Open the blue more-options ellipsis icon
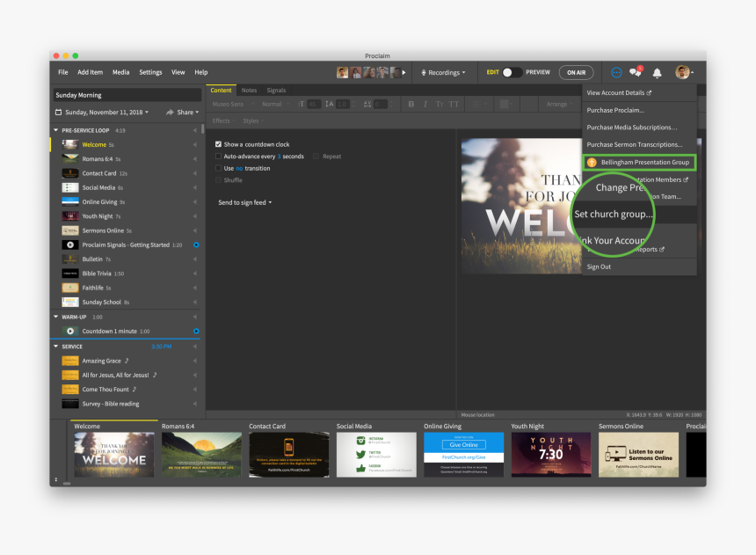Image resolution: width=756 pixels, height=555 pixels. point(616,72)
